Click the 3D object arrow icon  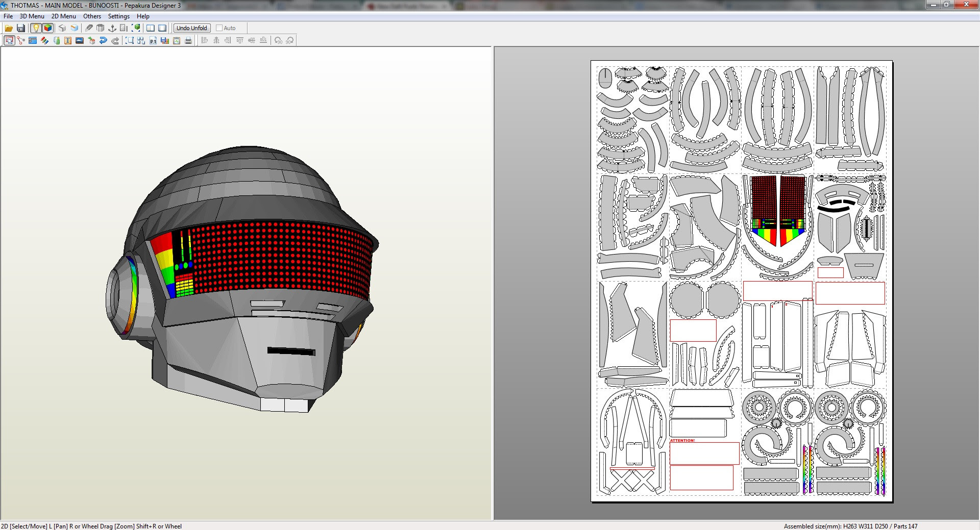(91, 40)
